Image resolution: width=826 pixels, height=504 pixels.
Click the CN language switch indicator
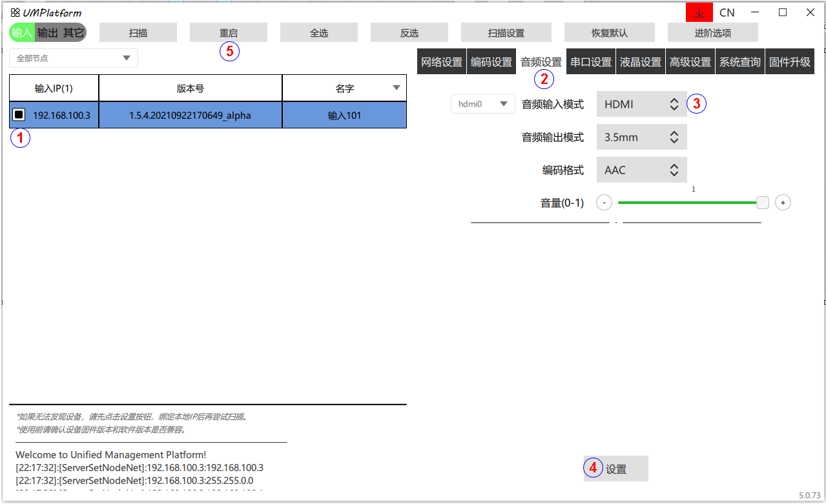coord(727,12)
